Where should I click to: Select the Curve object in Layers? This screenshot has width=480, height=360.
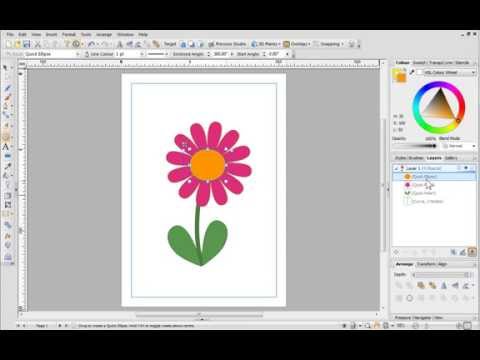pos(435,201)
